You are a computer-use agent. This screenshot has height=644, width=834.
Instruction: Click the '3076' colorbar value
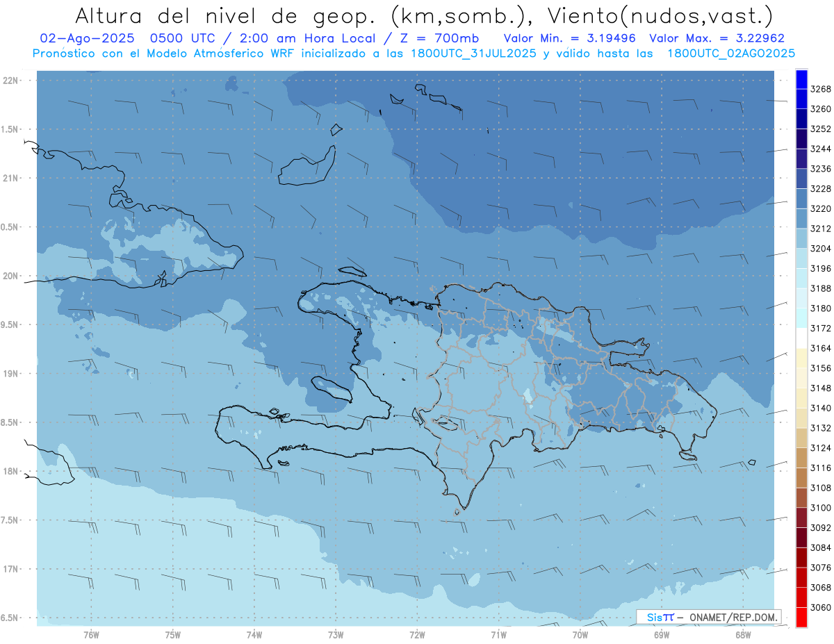point(821,568)
